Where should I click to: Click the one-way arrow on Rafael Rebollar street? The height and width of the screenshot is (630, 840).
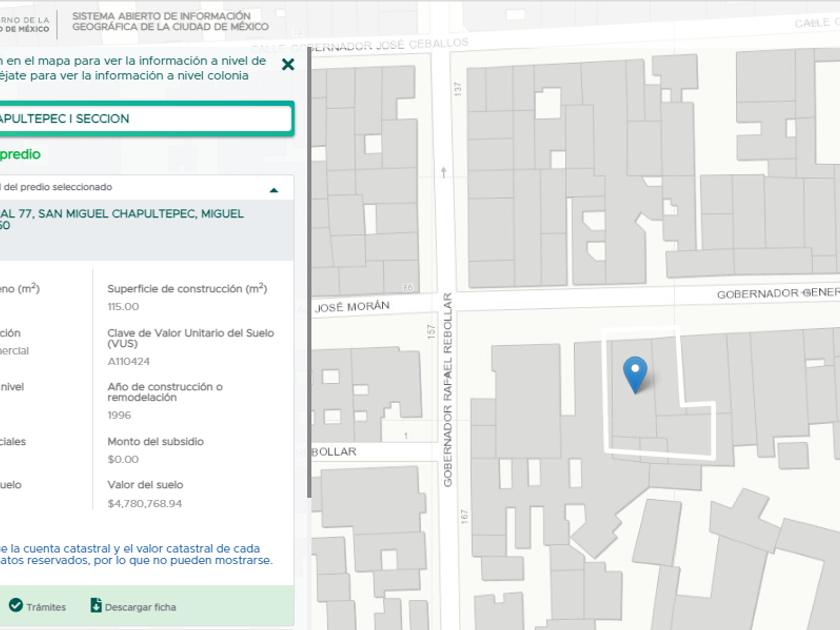(444, 172)
